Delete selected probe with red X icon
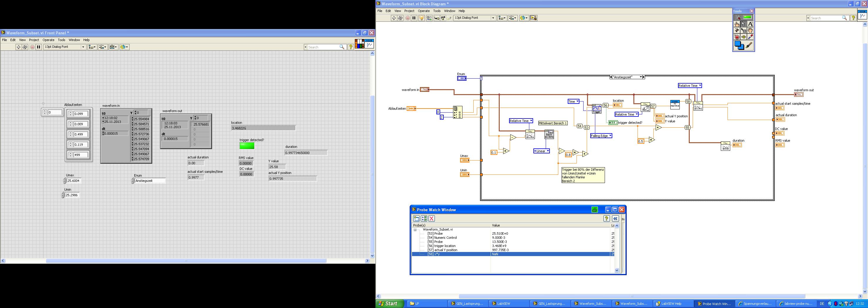The height and width of the screenshot is (308, 868). click(431, 219)
